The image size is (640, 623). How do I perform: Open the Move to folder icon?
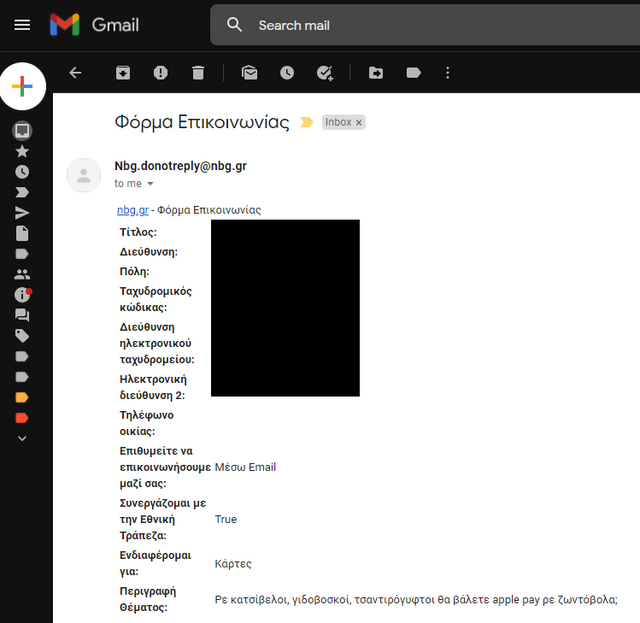tap(376, 73)
